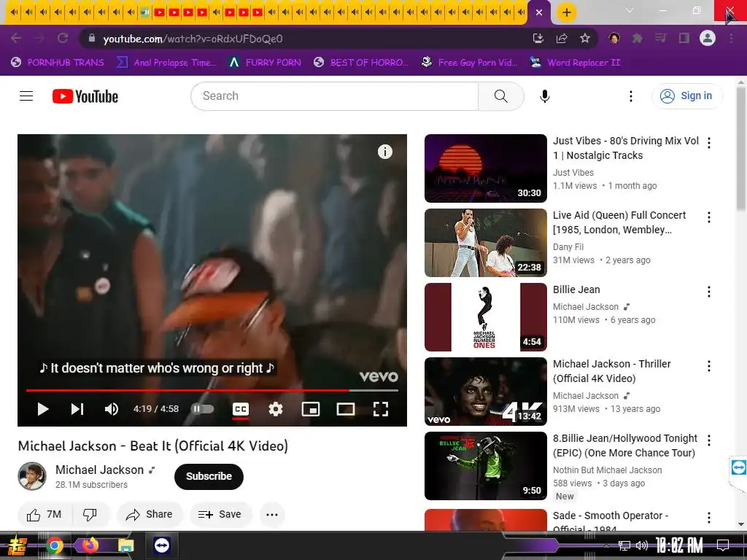Install the YouTube app icon in the address bar
The width and height of the screenshot is (747, 560).
[x=538, y=38]
